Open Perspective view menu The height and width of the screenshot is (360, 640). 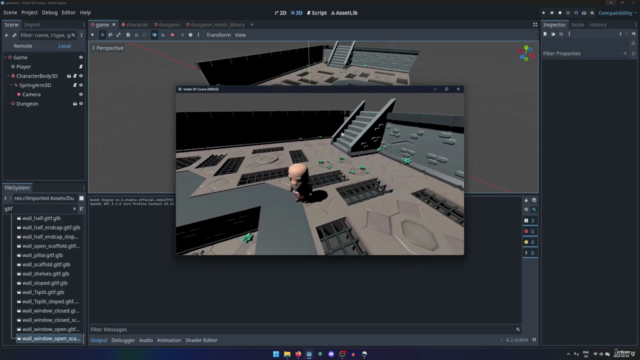point(108,48)
